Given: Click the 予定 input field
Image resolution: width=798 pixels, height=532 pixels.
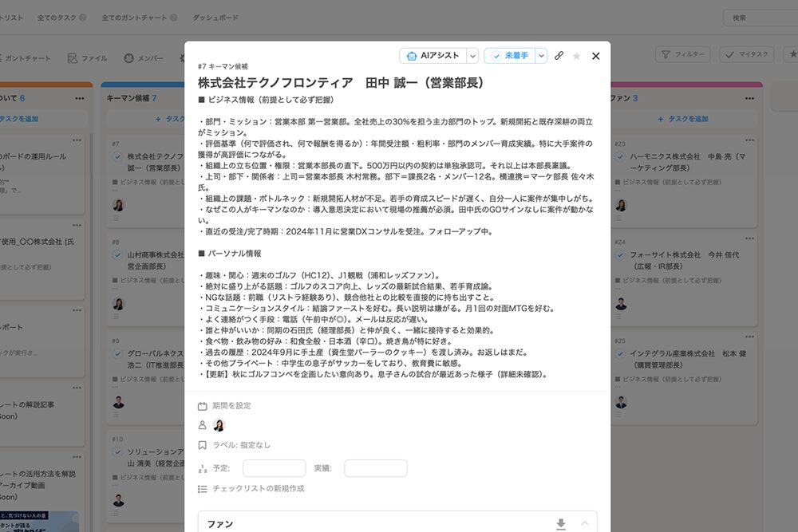Looking at the screenshot, I should point(275,468).
